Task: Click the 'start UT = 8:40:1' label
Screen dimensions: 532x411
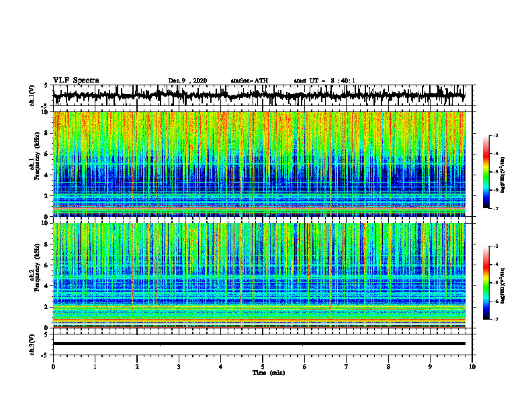Action: [x=324, y=81]
